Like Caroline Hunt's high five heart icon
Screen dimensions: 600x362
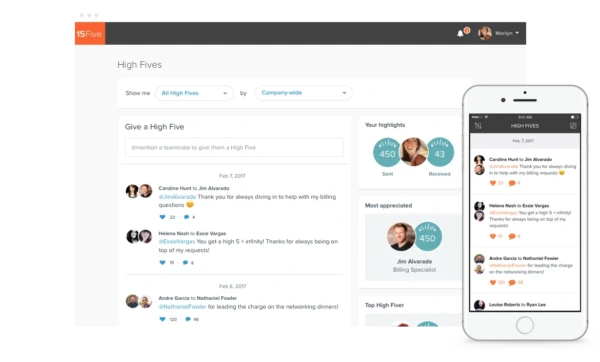pyautogui.click(x=163, y=217)
